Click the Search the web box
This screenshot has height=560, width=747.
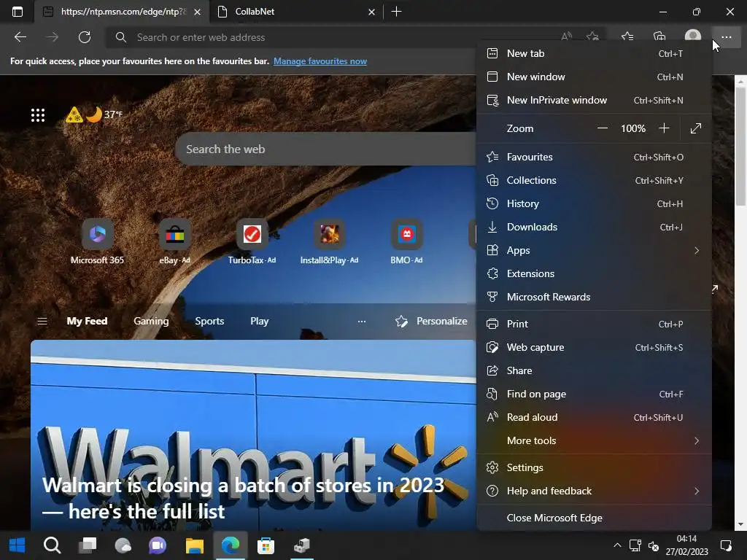point(326,149)
